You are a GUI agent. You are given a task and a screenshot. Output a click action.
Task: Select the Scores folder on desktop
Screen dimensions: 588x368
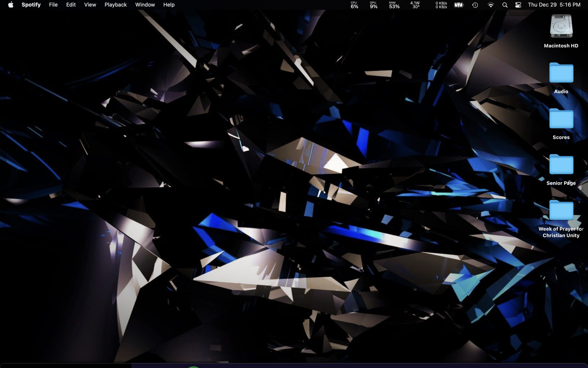tap(561, 119)
